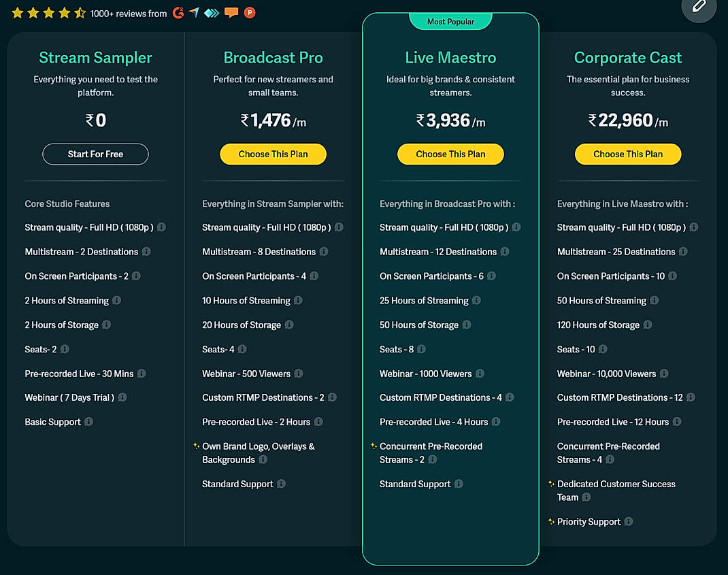Click the Most Popular badge
This screenshot has height=575, width=728.
(x=450, y=21)
